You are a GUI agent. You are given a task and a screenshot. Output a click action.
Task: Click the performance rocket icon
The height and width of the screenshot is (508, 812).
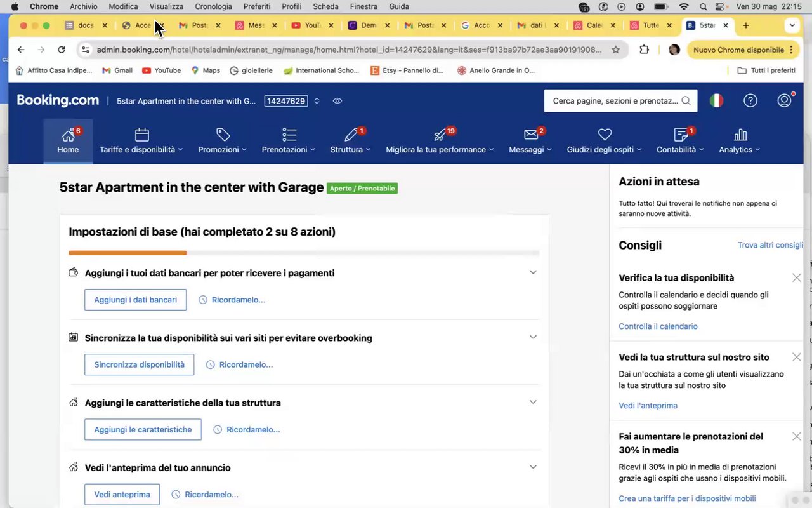440,135
